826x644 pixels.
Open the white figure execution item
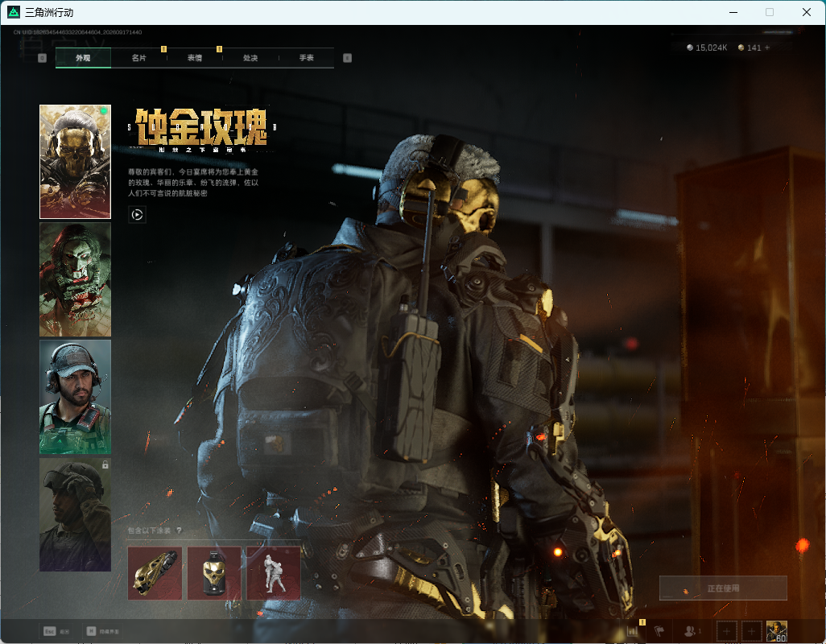tap(274, 573)
